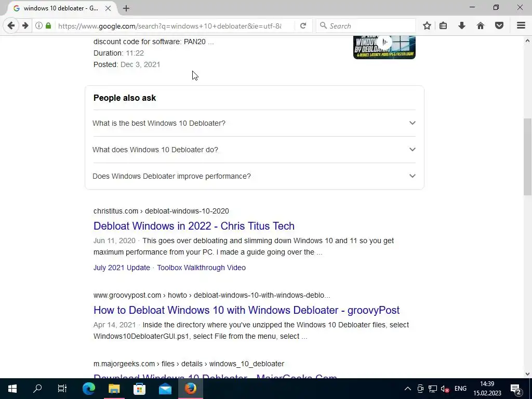
Task: Go forward with the forward arrow
Action: point(25,26)
